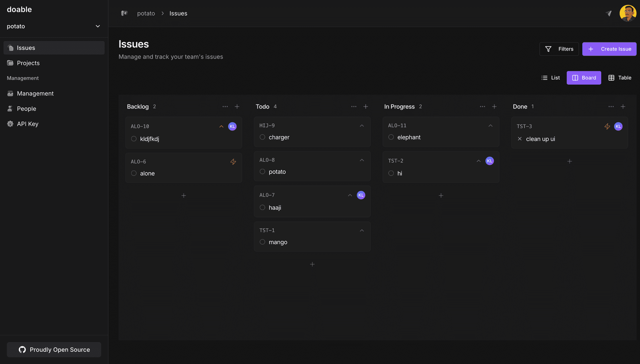Toggle status circle on alone issue

click(x=134, y=173)
